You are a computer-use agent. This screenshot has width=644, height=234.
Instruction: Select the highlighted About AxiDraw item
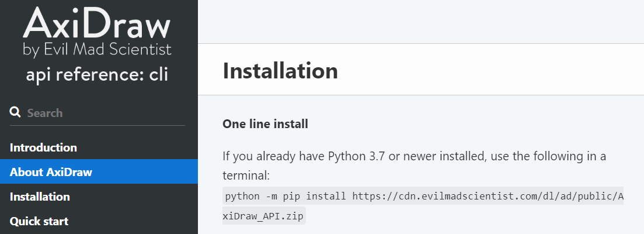click(x=99, y=171)
